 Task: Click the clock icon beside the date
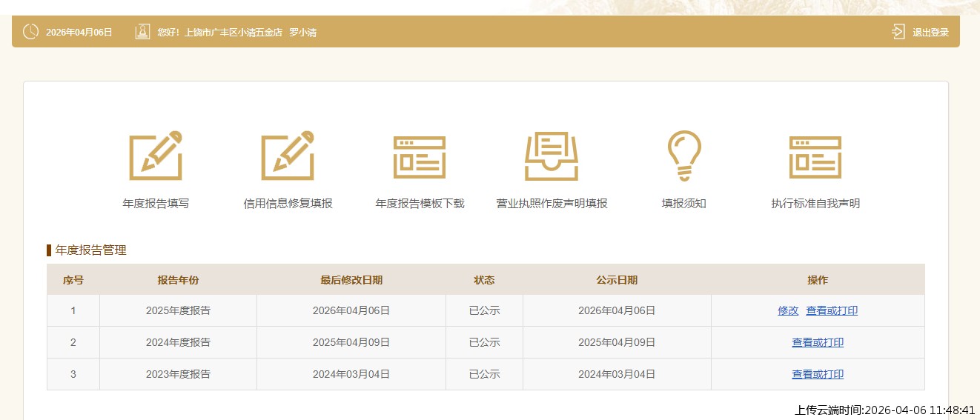[30, 32]
